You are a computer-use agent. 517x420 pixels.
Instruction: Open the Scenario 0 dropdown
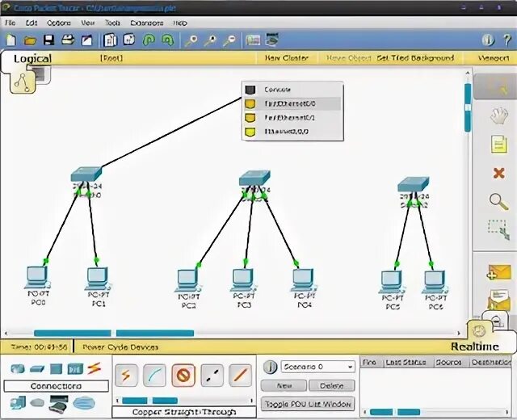(317, 367)
